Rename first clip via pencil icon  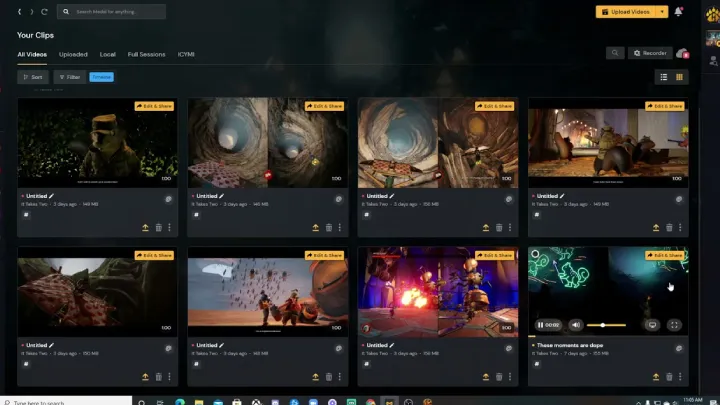51,196
